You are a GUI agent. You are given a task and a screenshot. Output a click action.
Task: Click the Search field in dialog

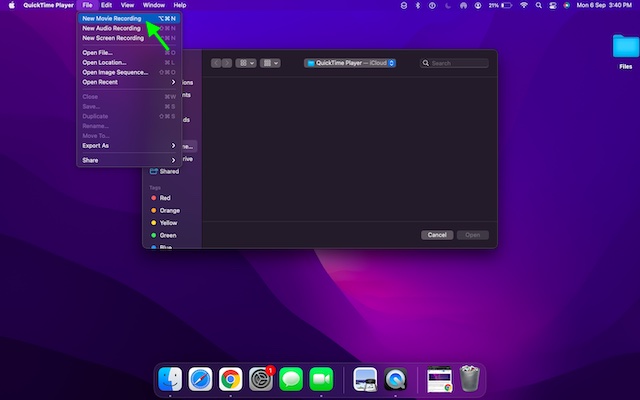point(454,63)
